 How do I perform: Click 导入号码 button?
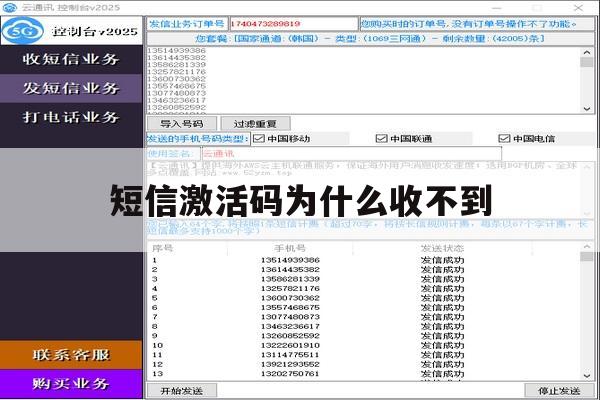coord(182,124)
